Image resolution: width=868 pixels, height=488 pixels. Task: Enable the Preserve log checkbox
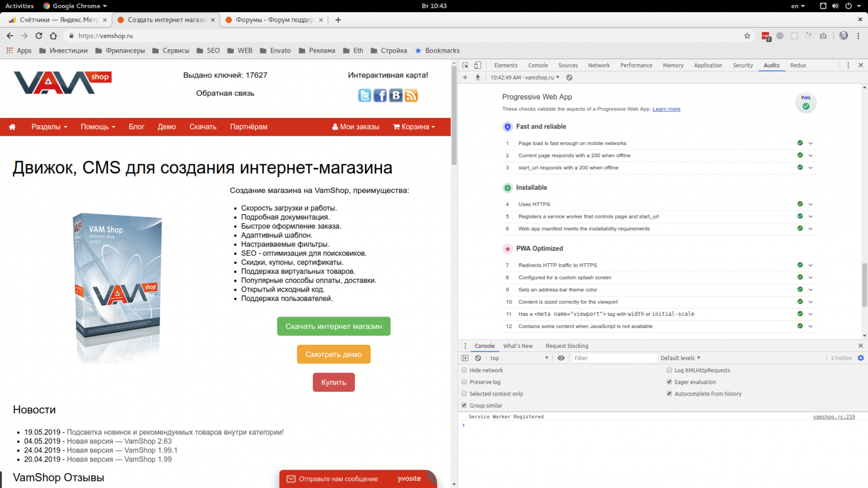(x=464, y=382)
